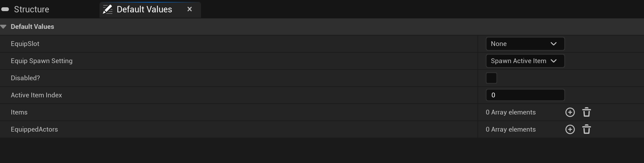Select the Equip Spawn Setting row label
The width and height of the screenshot is (644, 163).
42,61
